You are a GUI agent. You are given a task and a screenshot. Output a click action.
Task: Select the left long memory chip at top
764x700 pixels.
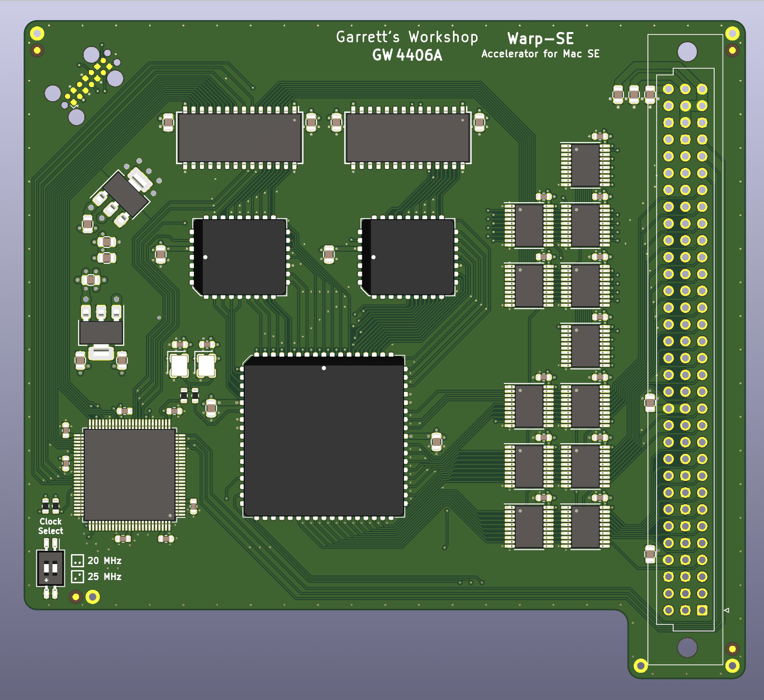pyautogui.click(x=239, y=138)
